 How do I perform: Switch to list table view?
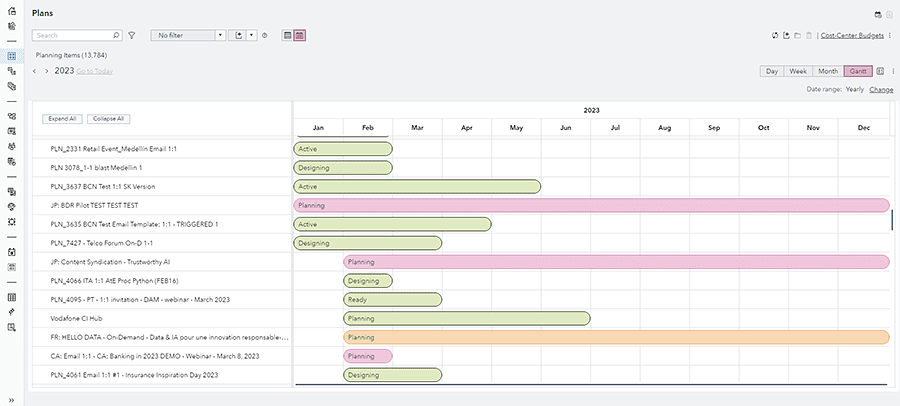288,36
